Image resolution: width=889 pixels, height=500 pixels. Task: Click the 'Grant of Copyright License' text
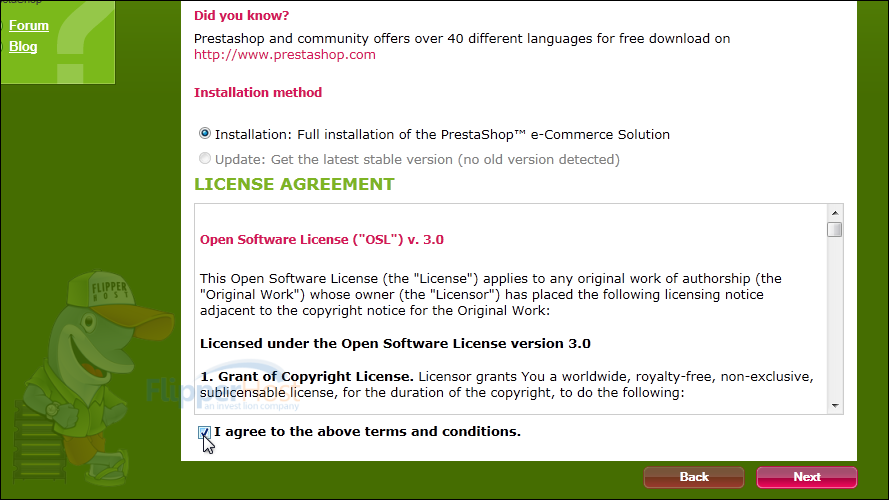pos(307,376)
